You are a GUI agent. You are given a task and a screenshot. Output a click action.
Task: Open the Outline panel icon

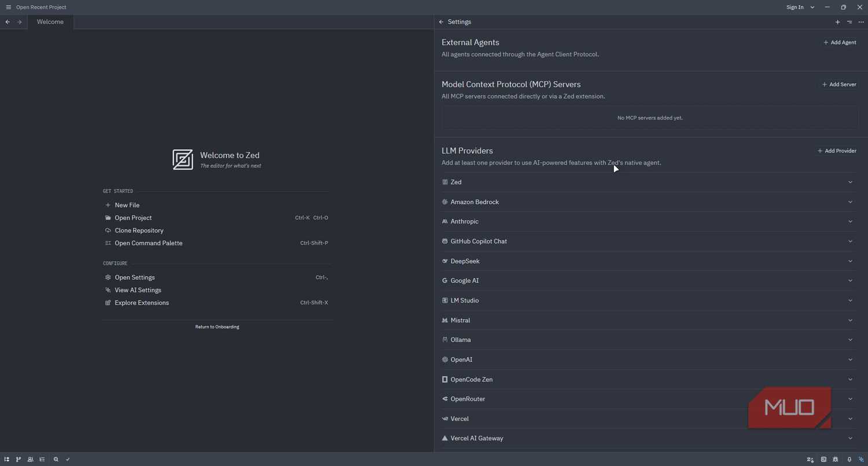tap(42, 459)
